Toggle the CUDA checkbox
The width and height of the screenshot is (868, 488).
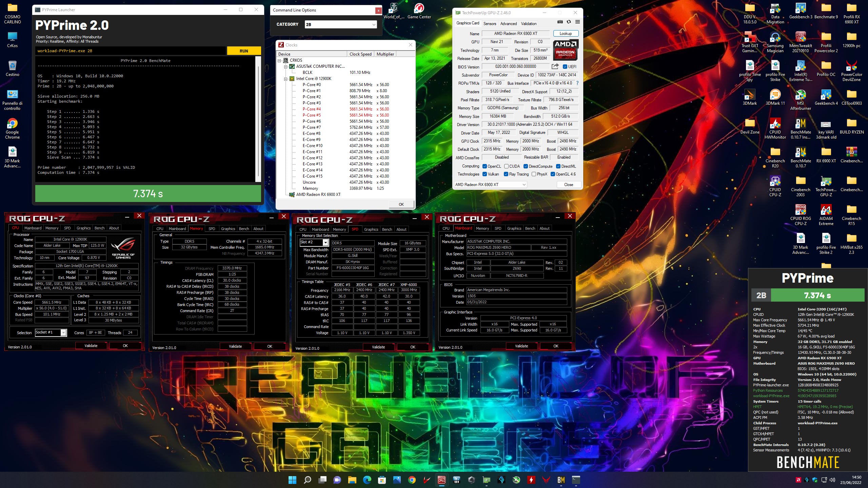(506, 166)
